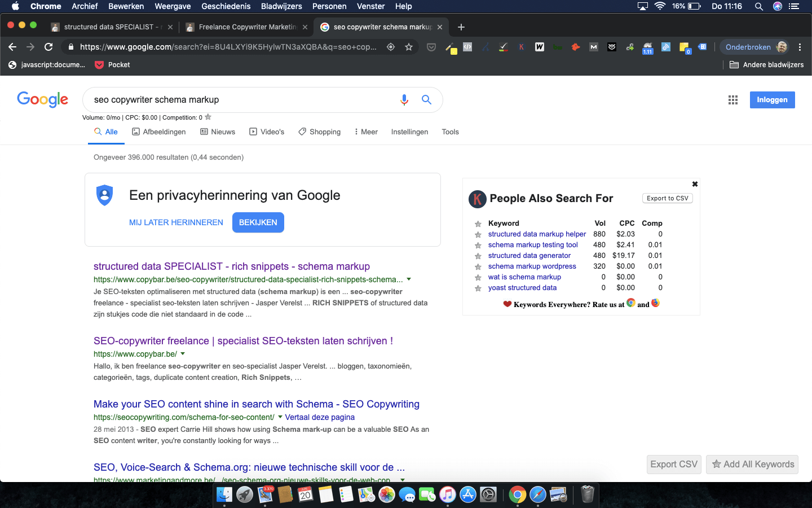Expand options arrow for marketingandmore.be result
812x508 pixels.
coord(402,479)
